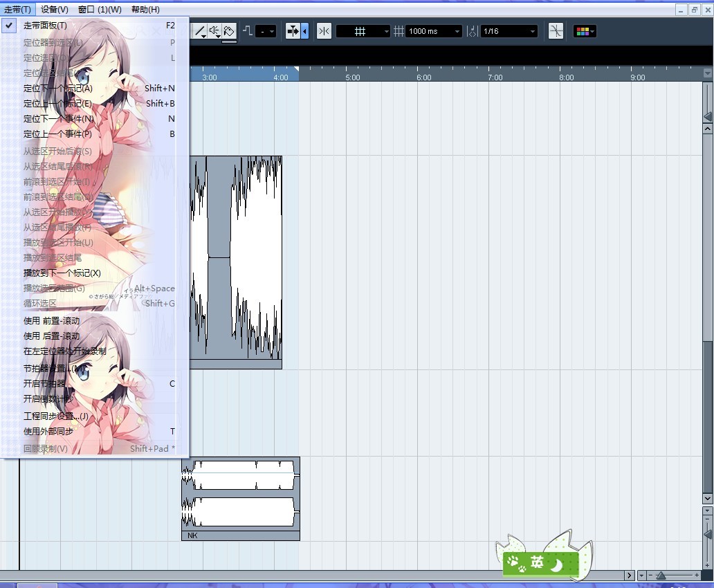The width and height of the screenshot is (714, 588).
Task: Toggle 在左定位器处开始录制 option
Action: tap(95, 351)
